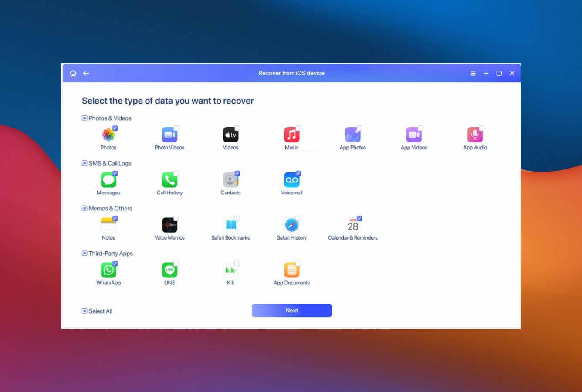The height and width of the screenshot is (392, 582).
Task: Pick the Kik app icon
Action: 230,270
